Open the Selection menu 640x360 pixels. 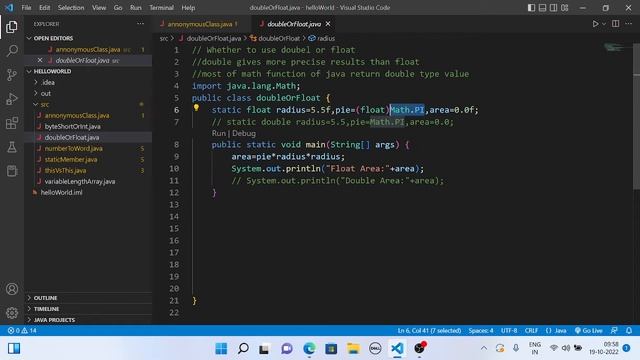tap(71, 8)
